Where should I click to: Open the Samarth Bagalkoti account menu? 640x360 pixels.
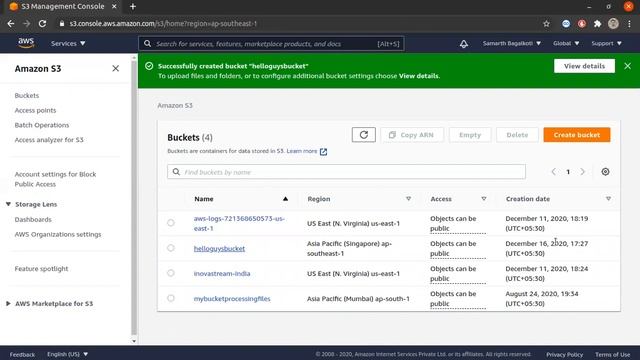tap(511, 43)
